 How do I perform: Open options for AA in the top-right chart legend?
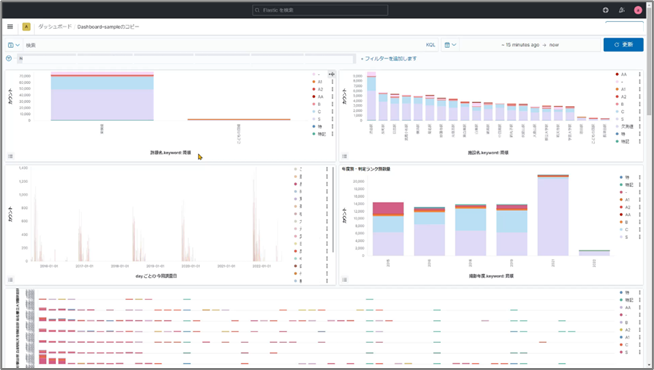click(x=639, y=74)
